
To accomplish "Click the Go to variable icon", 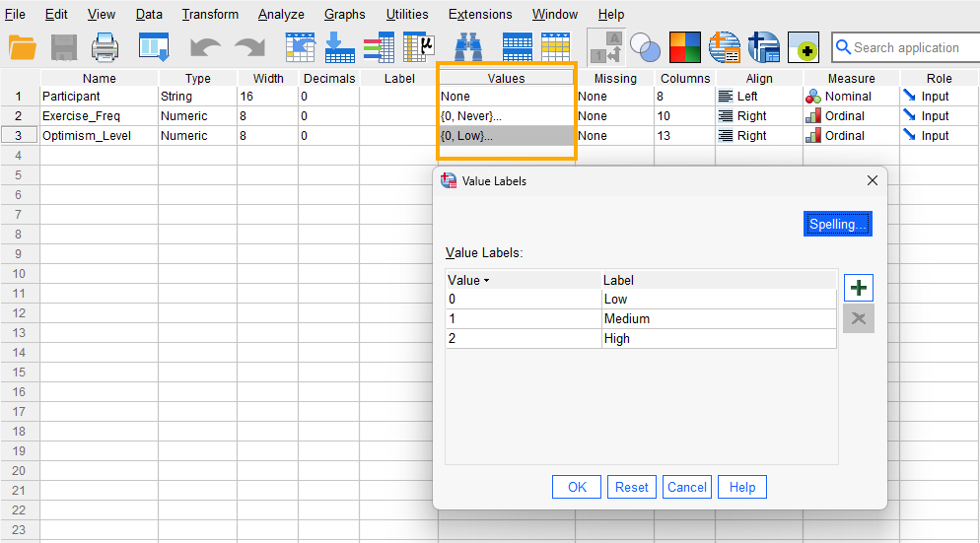I will click(339, 47).
